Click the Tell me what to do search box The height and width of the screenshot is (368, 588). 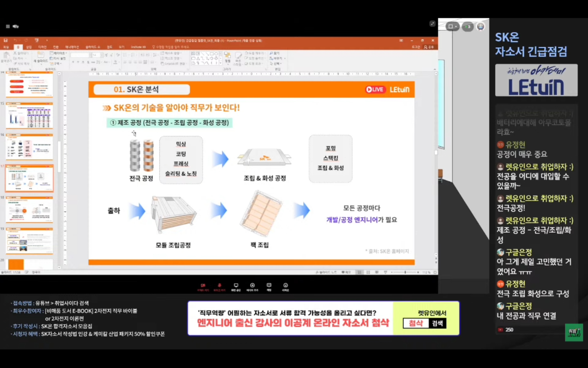171,47
